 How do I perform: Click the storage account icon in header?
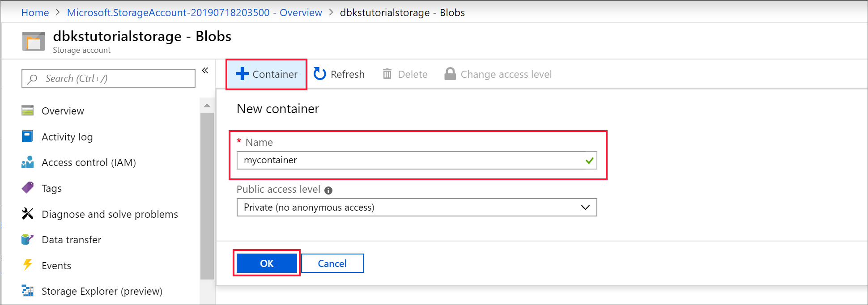[x=34, y=42]
